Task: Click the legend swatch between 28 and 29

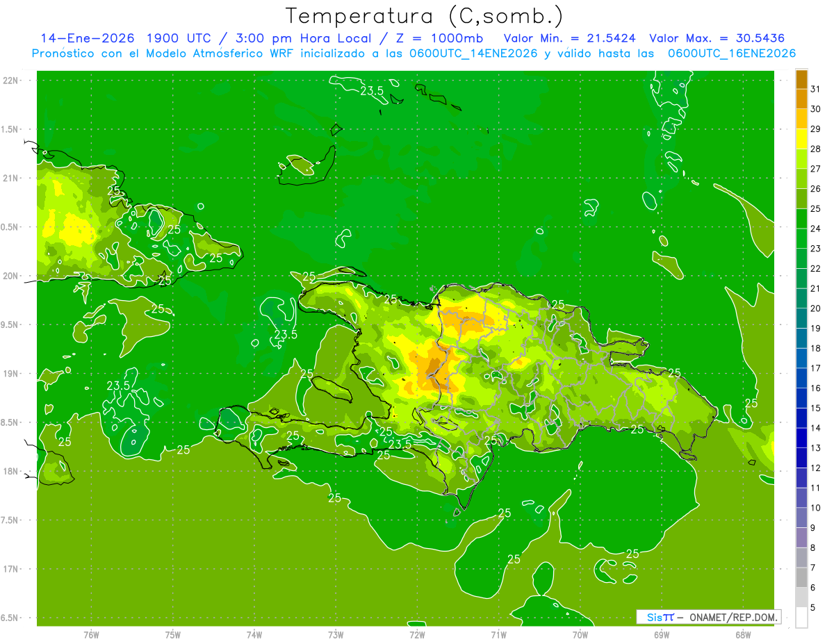Action: [801, 139]
